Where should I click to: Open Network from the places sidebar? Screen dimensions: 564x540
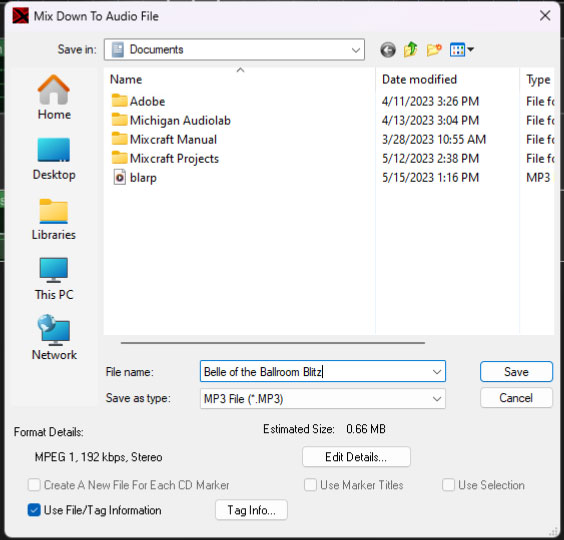click(54, 337)
